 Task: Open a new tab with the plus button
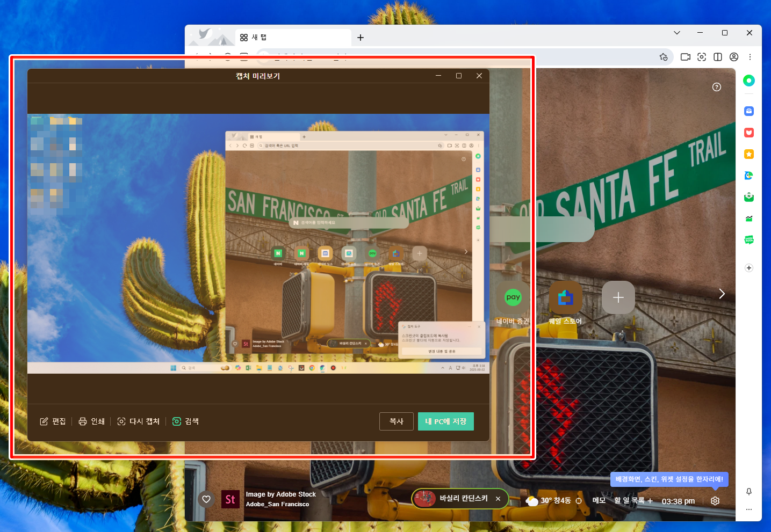click(x=361, y=38)
